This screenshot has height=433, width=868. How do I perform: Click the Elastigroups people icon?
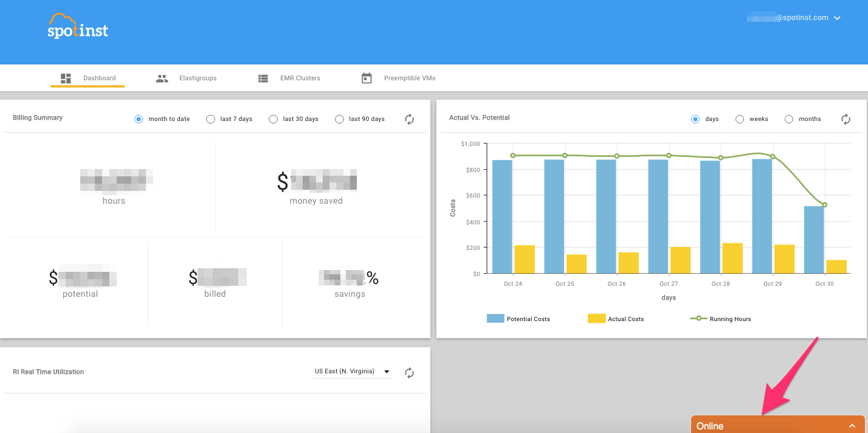point(162,78)
